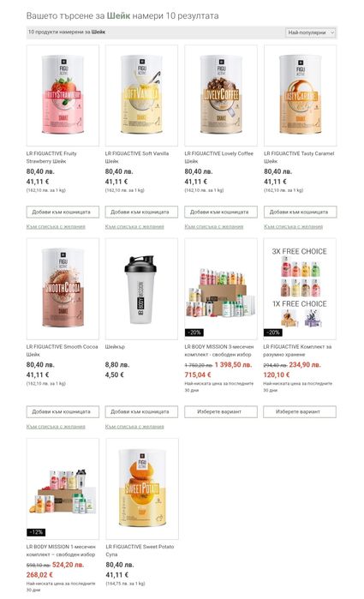Viewport: 364px width, 599px height.
Task: Add Soft Vanilla shake to wishlist
Action: click(x=134, y=226)
